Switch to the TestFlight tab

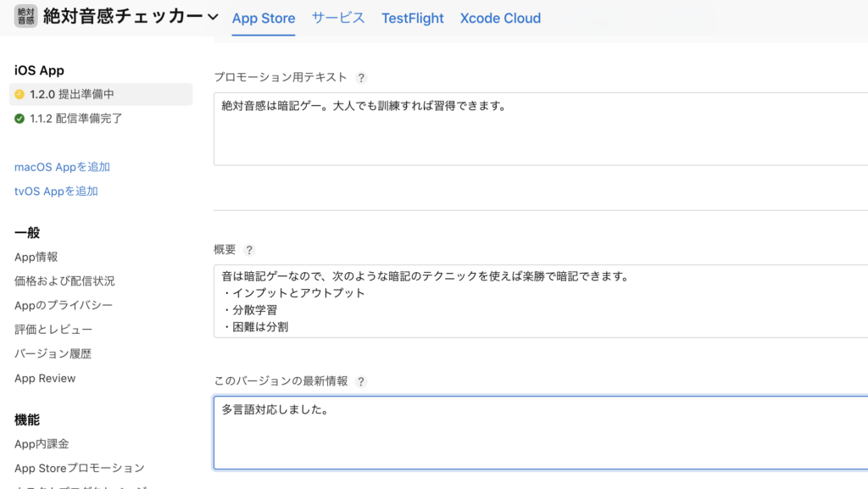pyautogui.click(x=413, y=19)
